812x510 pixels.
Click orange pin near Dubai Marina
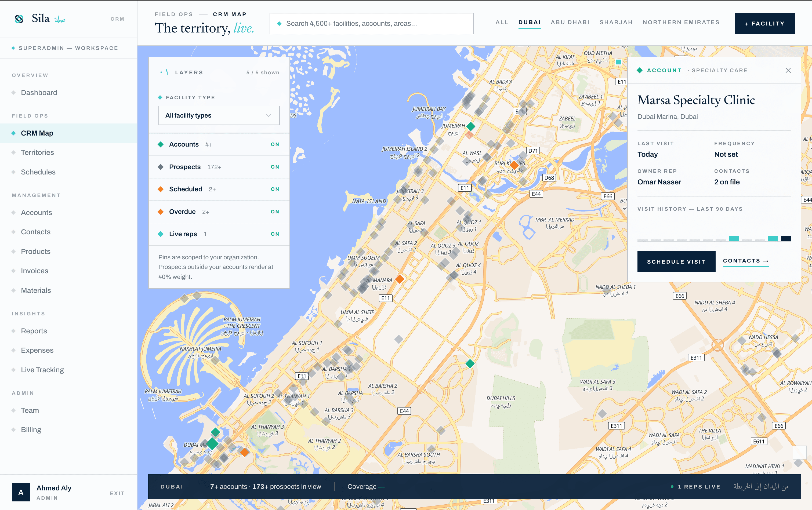pyautogui.click(x=244, y=452)
